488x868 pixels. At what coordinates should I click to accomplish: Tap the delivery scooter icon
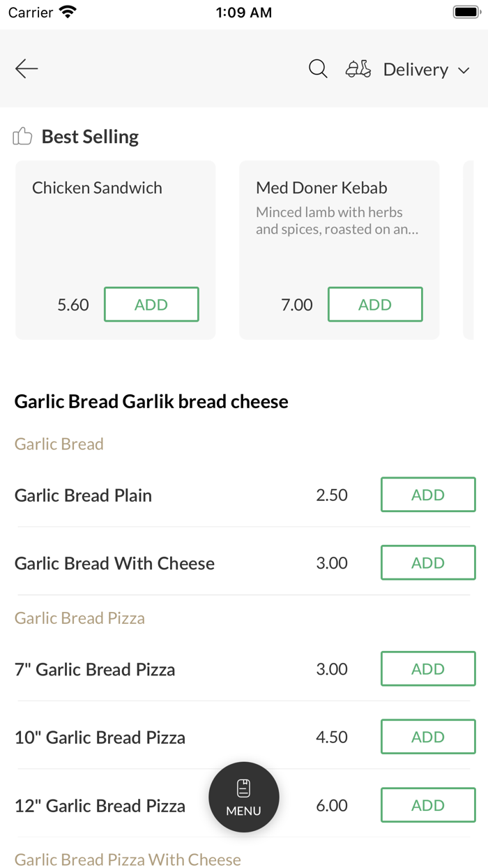pos(358,69)
